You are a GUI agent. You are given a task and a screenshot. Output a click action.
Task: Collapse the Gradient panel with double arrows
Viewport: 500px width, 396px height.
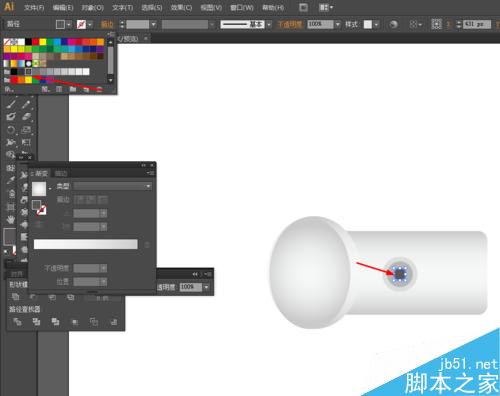pyautogui.click(x=143, y=165)
